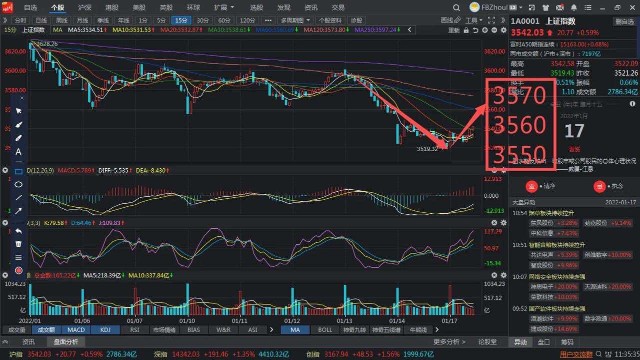
Task: Toggle the chart lock icon
Action: 466,30
